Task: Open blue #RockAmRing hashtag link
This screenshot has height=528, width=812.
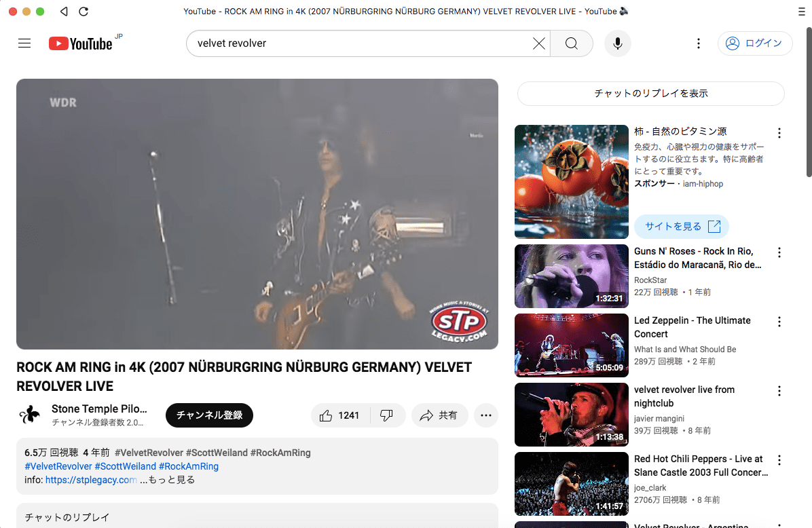Action: coord(189,466)
